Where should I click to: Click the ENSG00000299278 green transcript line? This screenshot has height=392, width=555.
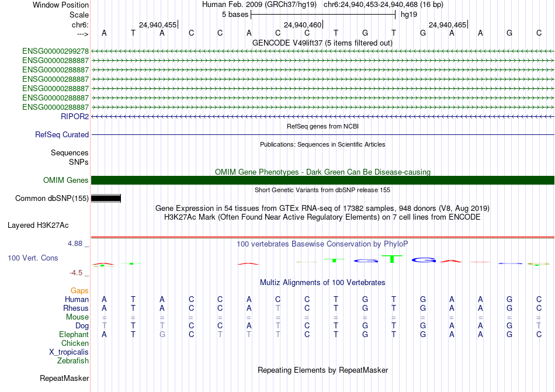coord(322,51)
